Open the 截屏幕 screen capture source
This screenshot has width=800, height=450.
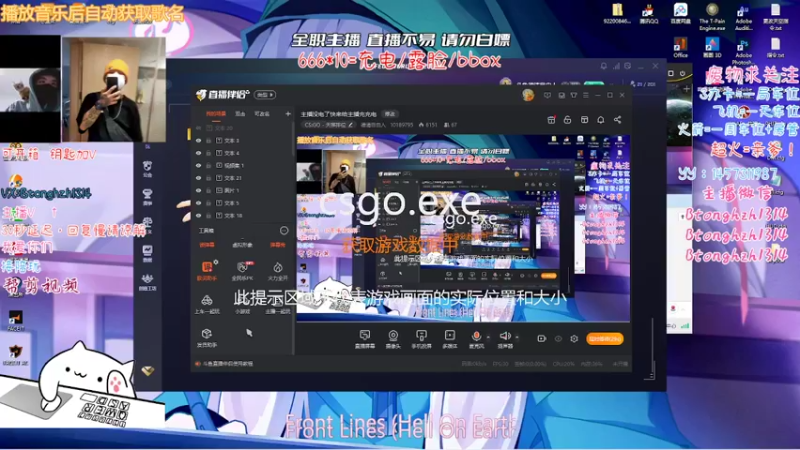tap(364, 338)
